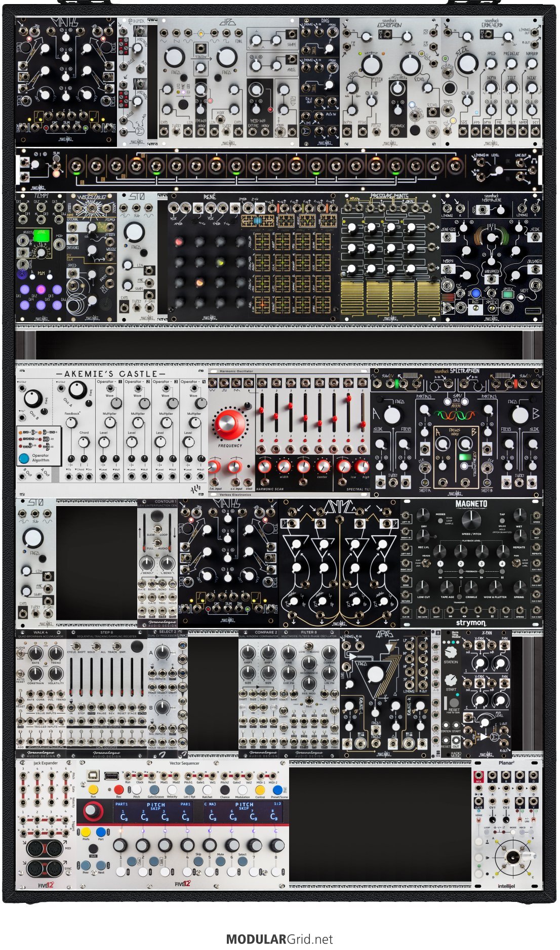Click the Akemie's Castle title text
Screen dimensions: 560x950
point(110,374)
